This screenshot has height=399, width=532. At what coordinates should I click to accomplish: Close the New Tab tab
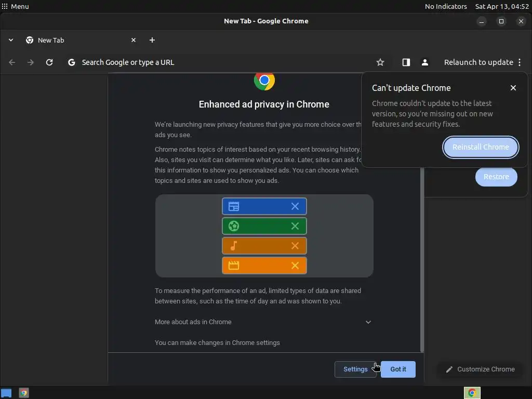(134, 40)
